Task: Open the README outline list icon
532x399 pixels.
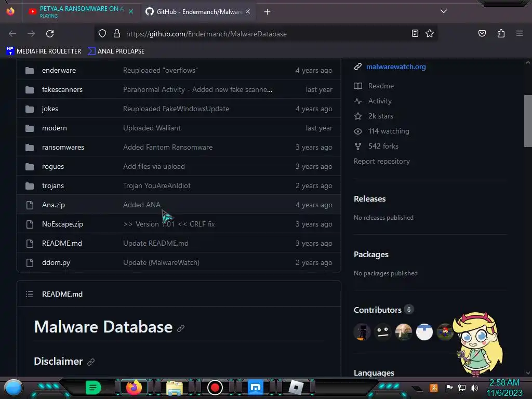Action: point(30,294)
